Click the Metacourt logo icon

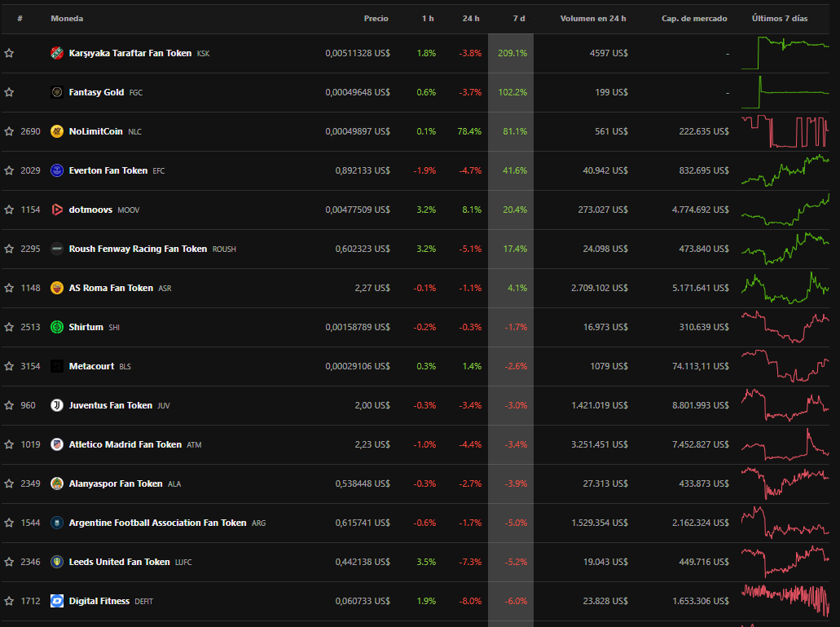coord(57,366)
